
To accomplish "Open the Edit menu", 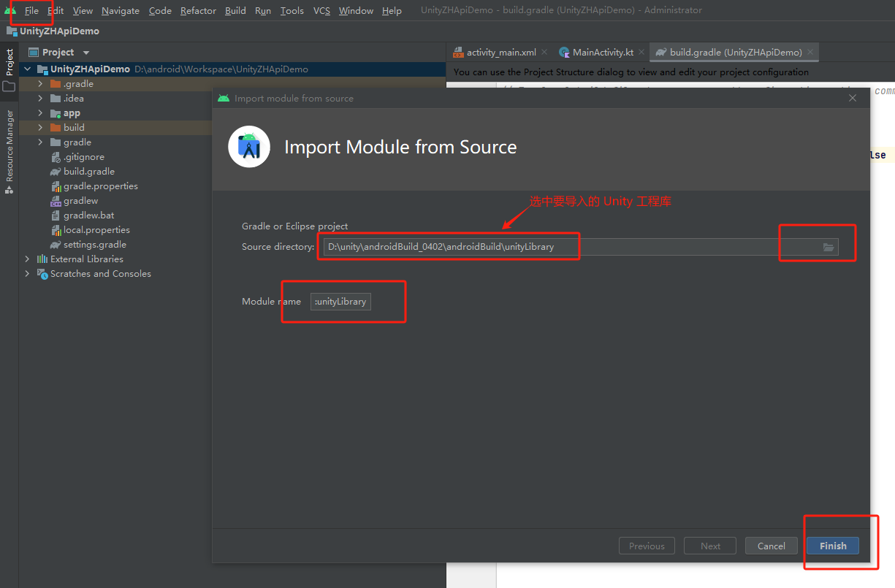I will [56, 10].
